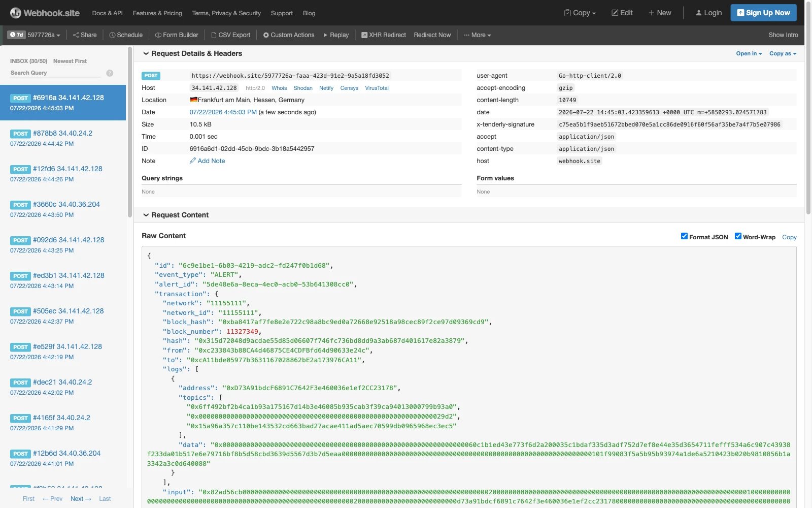
Task: Collapse Request Details & Headers section
Action: click(x=192, y=53)
